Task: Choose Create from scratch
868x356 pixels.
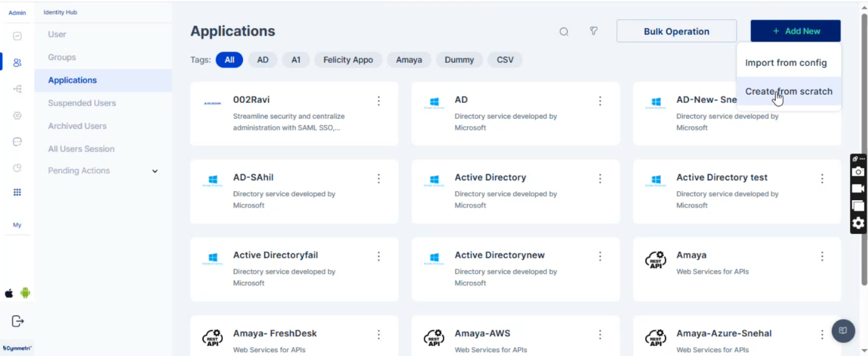Action: (789, 92)
